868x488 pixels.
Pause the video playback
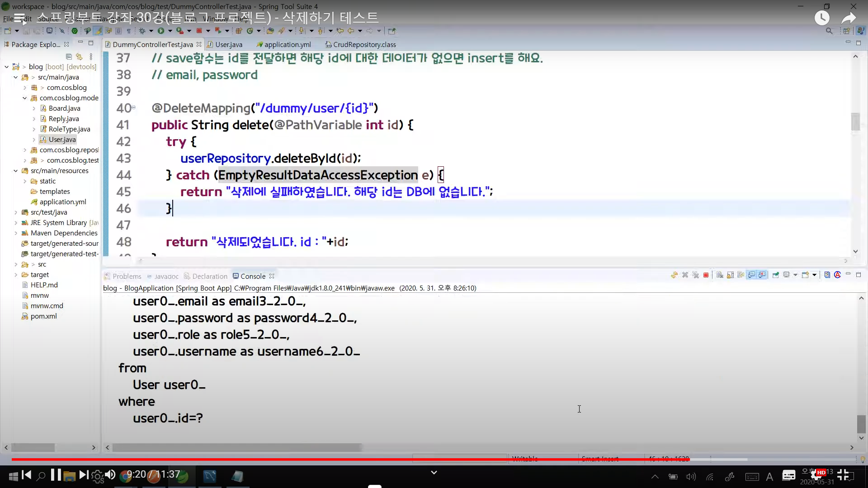pos(56,474)
